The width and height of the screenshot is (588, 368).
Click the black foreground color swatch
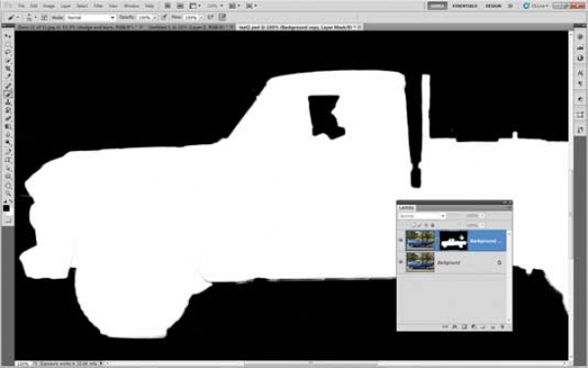6,208
